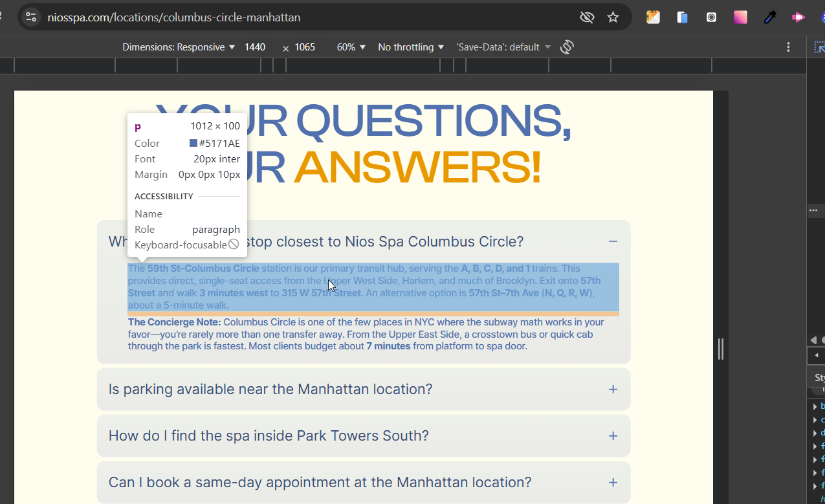Viewport: 825px width, 504px height.
Task: Click the viewport height field showing 1065
Action: pos(305,47)
